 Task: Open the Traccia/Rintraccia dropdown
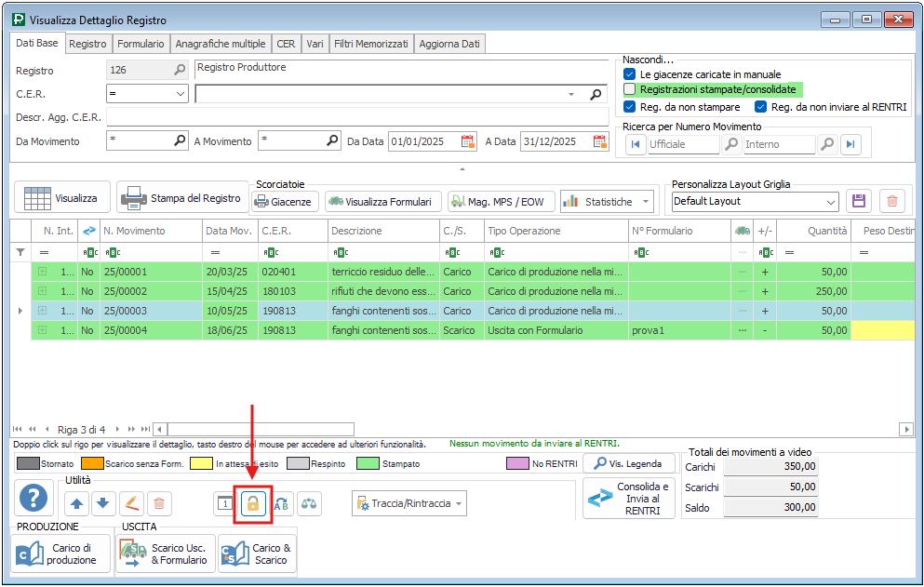410,503
